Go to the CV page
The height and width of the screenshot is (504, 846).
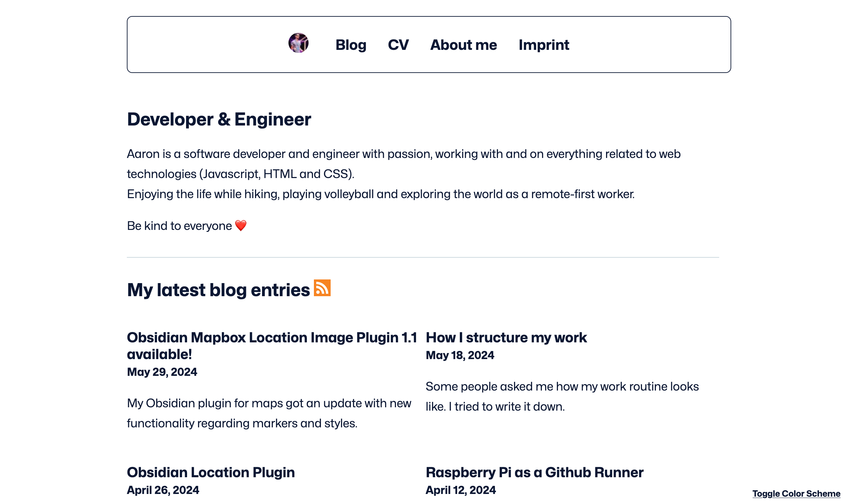click(x=398, y=45)
